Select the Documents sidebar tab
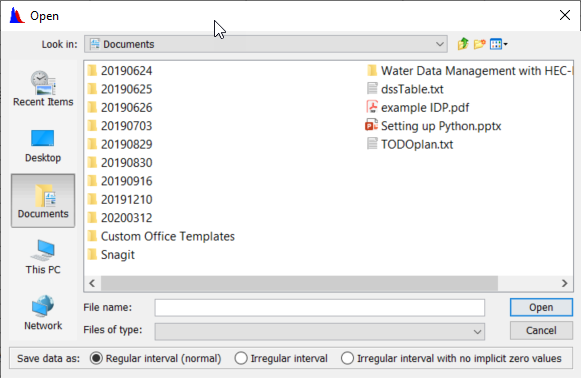This screenshot has width=581, height=378. 43,200
